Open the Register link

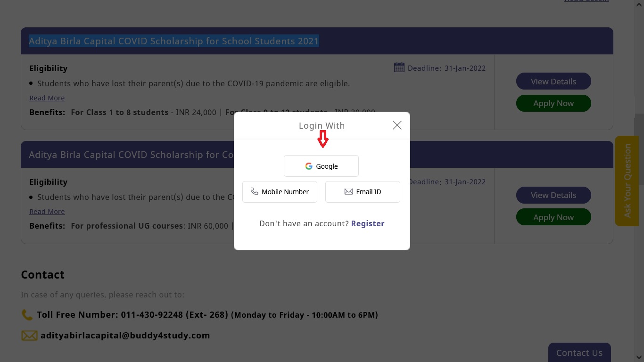point(367,223)
